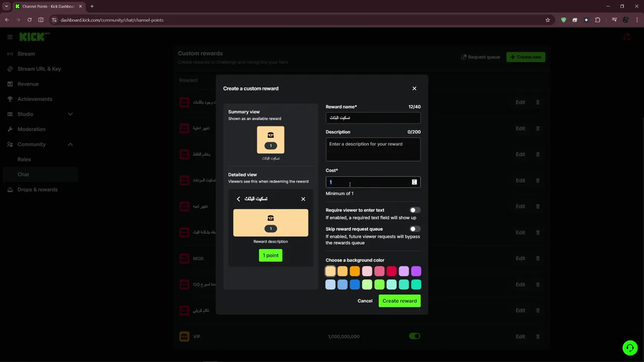Screen dimensions: 644x362
Task: Click into the Description text area
Action: (373, 149)
